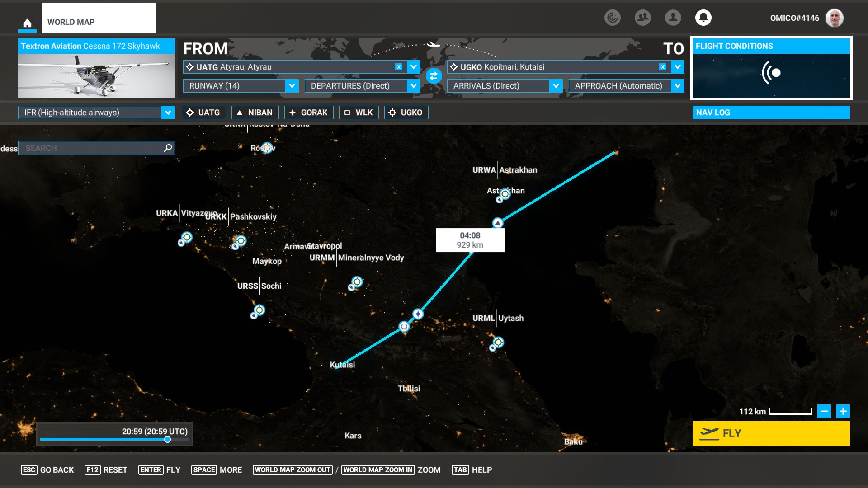The image size is (868, 488).
Task: Click the single profile icon
Action: pos(673,18)
